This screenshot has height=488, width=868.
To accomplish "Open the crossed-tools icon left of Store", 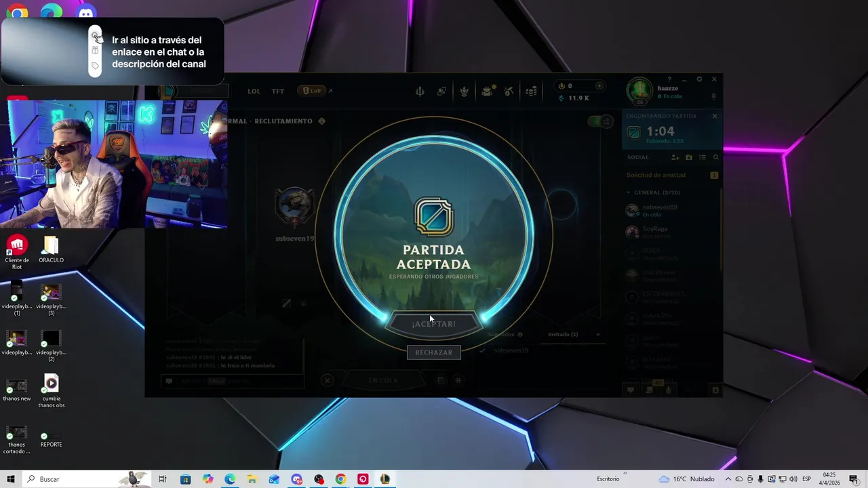I will click(x=509, y=91).
